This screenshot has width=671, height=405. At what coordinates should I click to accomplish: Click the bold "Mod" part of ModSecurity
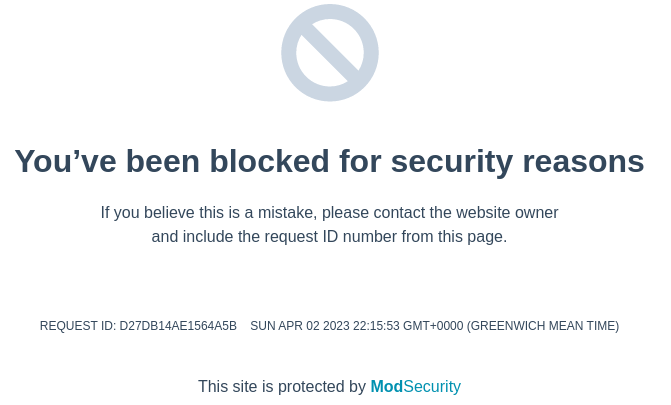(386, 387)
